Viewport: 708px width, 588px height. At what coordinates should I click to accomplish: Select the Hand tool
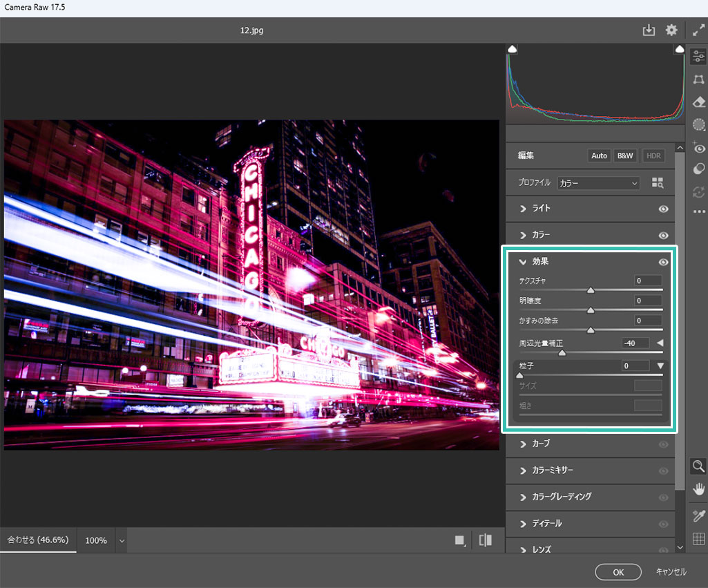click(x=698, y=489)
